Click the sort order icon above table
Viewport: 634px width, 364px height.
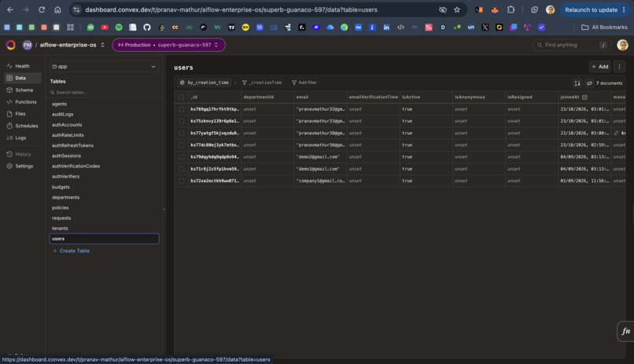coord(577,83)
